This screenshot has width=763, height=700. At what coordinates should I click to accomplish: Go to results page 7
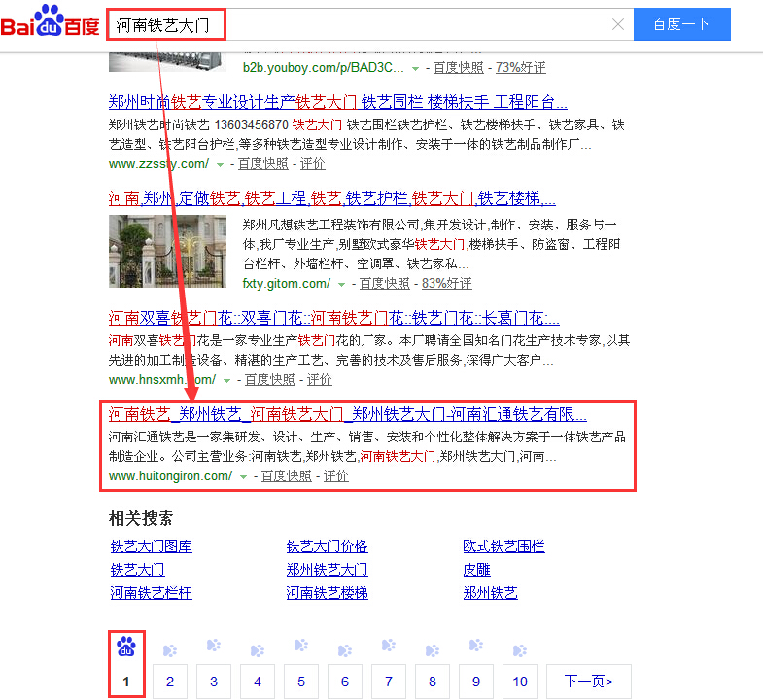coord(389,682)
